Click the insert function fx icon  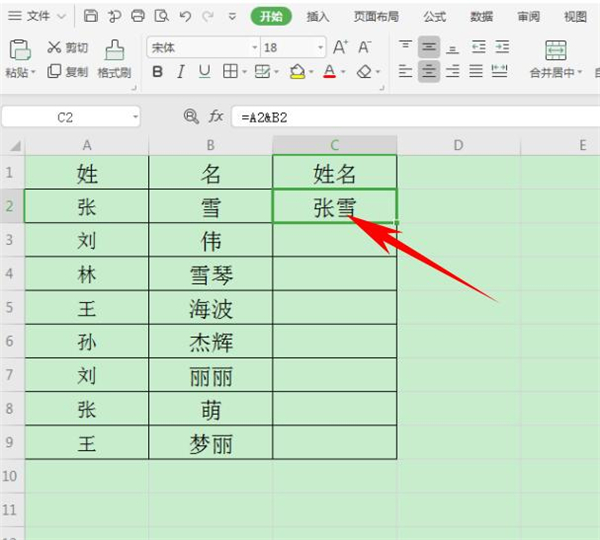[216, 117]
